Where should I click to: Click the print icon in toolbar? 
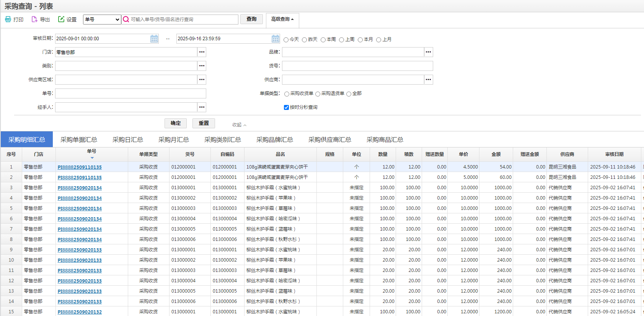[8, 19]
